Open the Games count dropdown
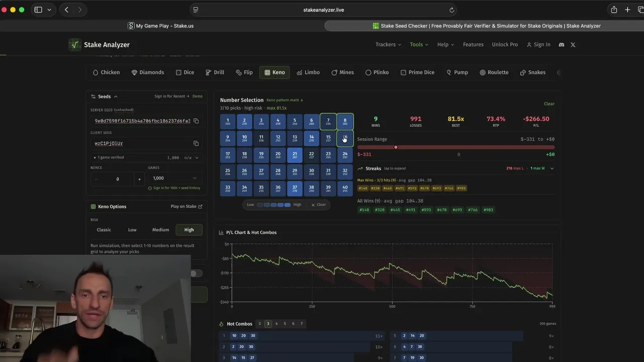This screenshot has height=362, width=644. tap(175, 178)
